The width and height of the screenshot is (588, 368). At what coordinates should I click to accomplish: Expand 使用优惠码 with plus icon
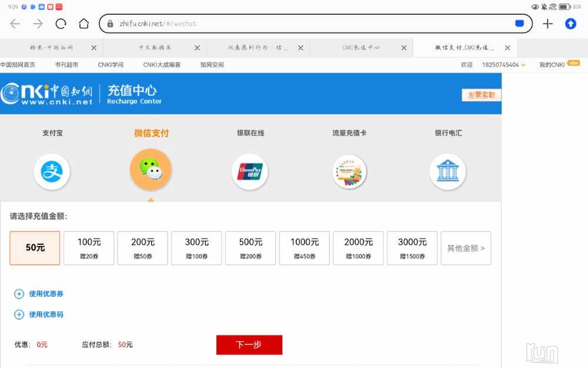(19, 314)
